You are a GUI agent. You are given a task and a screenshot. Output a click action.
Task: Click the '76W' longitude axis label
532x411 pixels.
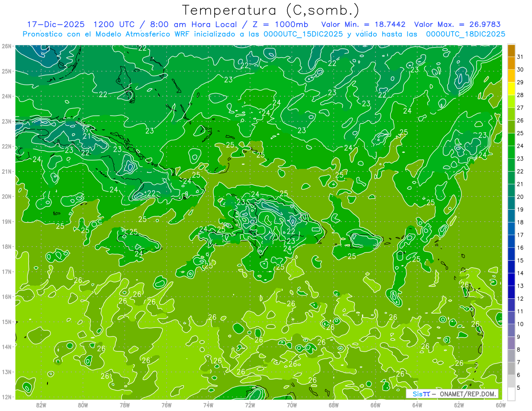click(x=167, y=405)
